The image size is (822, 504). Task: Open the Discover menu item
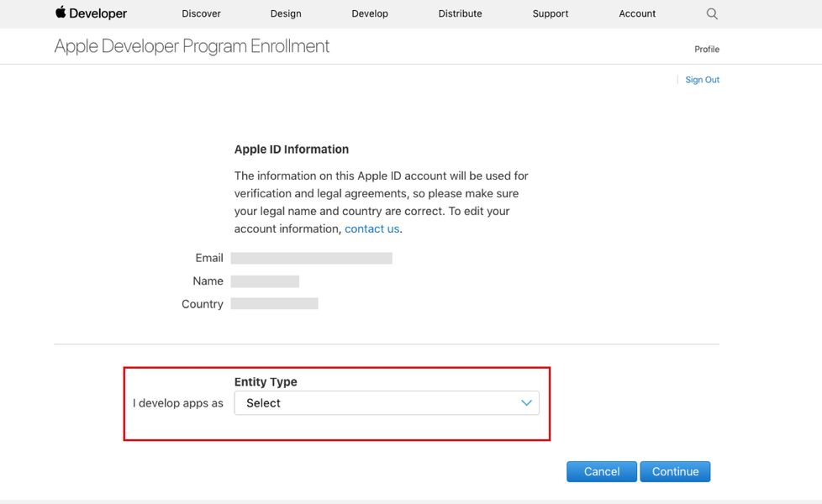point(201,13)
